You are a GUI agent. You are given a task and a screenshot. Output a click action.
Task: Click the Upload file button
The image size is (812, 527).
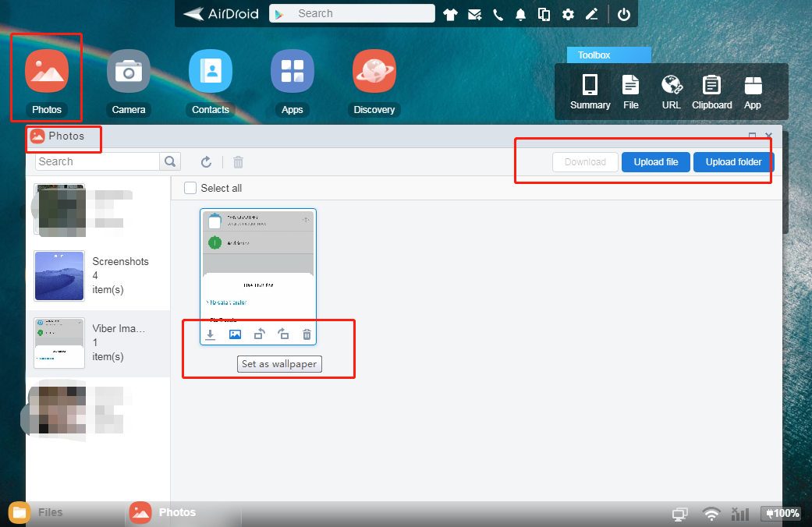[655, 162]
